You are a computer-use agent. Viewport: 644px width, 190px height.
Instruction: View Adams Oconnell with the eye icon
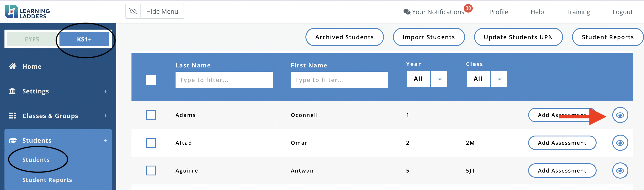[x=620, y=115]
